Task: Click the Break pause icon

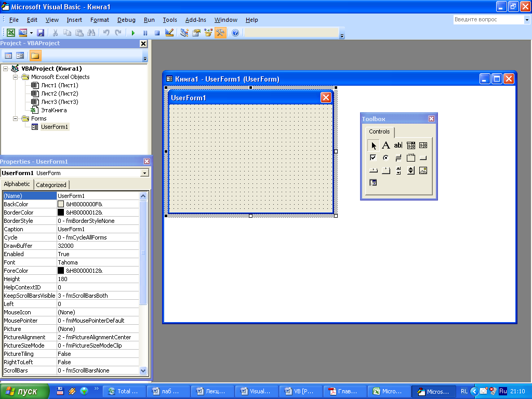Action: click(145, 33)
